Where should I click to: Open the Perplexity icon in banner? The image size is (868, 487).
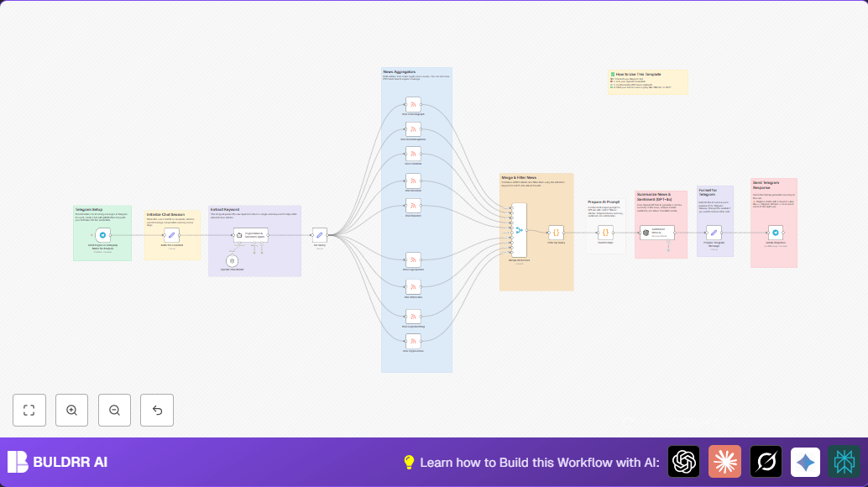click(x=844, y=462)
